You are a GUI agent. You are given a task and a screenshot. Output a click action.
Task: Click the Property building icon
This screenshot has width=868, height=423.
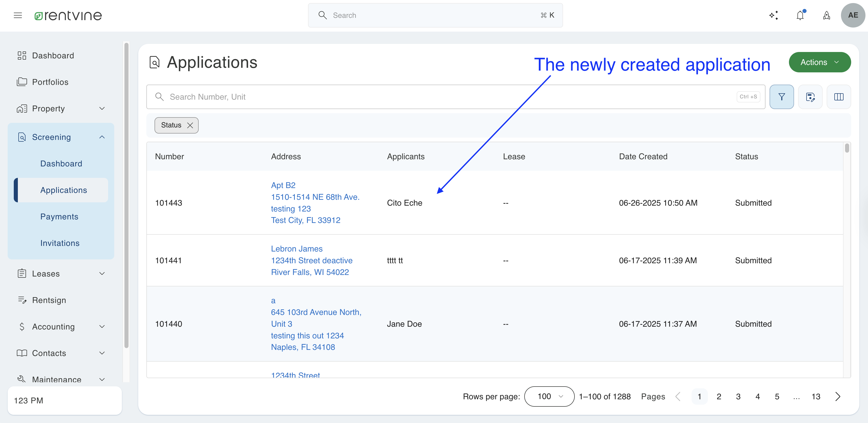tap(22, 109)
